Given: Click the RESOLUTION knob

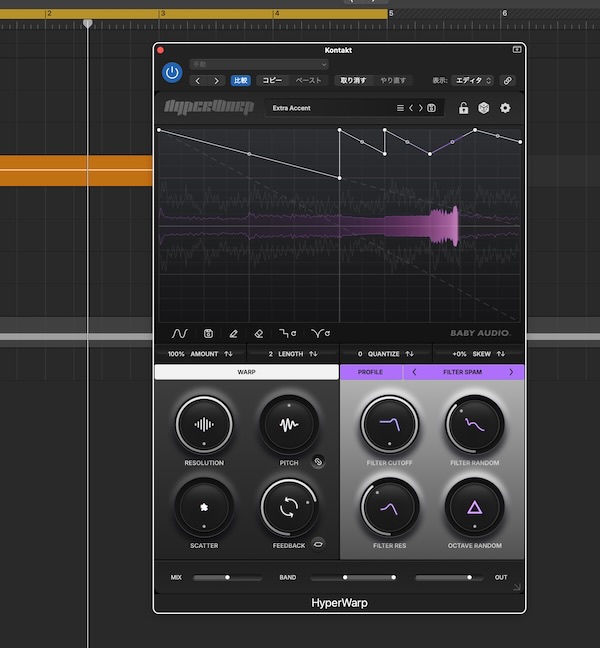Looking at the screenshot, I should click(204, 424).
